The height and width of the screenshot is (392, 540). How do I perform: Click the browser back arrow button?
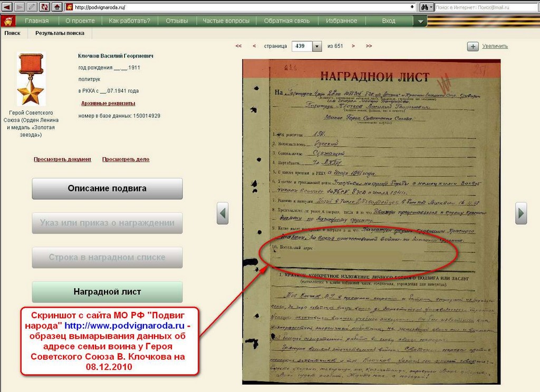pyautogui.click(x=7, y=7)
